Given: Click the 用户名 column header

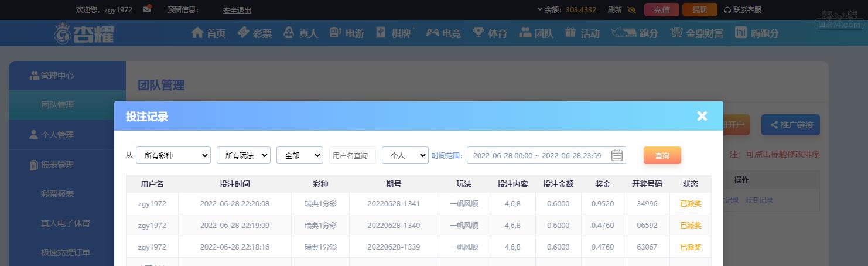Looking at the screenshot, I should (152, 184).
